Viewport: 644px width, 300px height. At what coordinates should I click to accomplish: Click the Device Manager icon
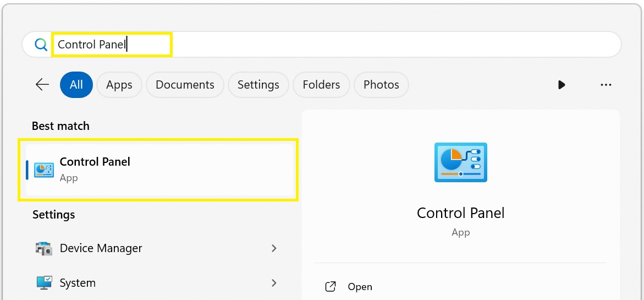tap(44, 248)
